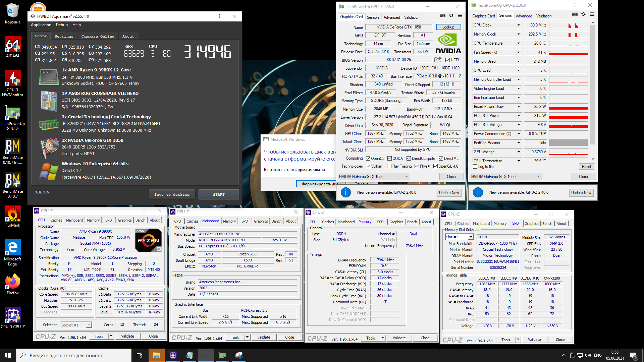This screenshot has width=644, height=362.
Task: Click Update Now in GPU-Z Sensors window
Action: [x=581, y=193]
